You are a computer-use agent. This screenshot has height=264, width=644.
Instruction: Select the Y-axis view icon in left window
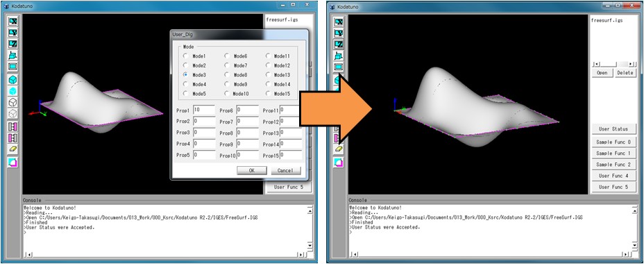click(13, 33)
